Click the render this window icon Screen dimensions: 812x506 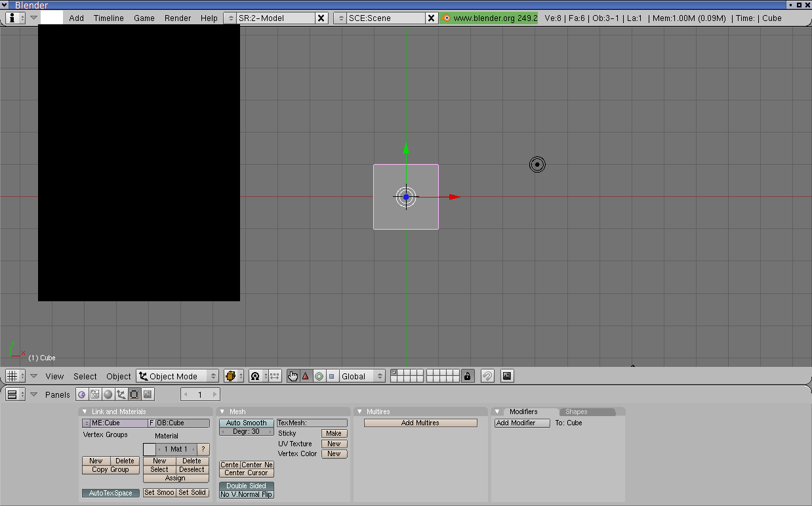pos(507,376)
